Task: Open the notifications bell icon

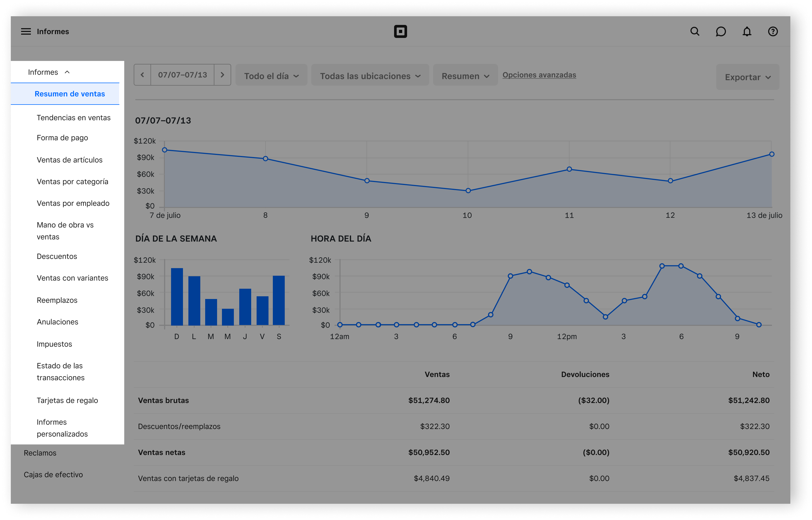Action: pyautogui.click(x=747, y=31)
